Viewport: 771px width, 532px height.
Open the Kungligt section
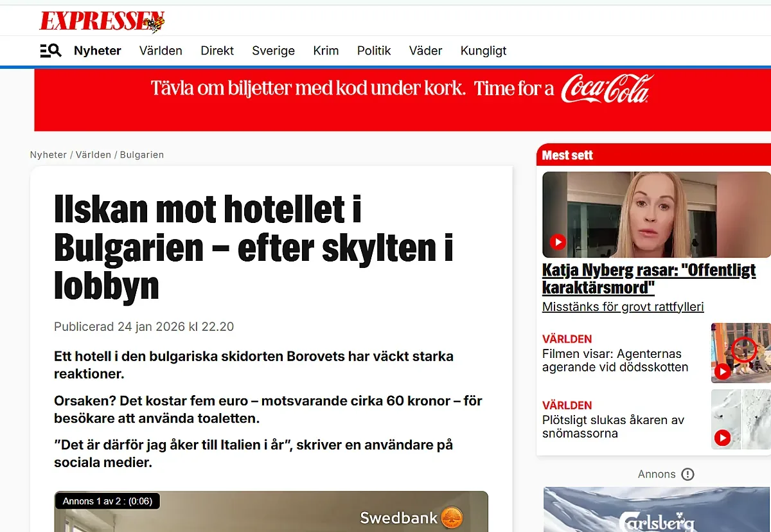point(483,51)
